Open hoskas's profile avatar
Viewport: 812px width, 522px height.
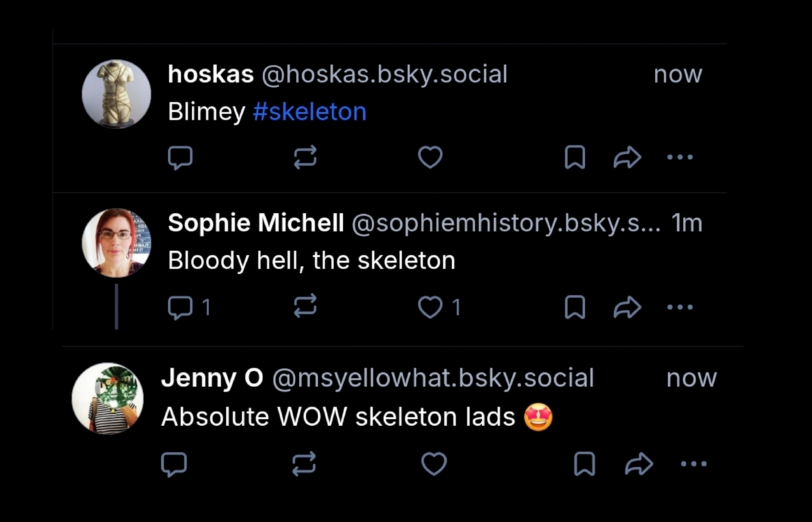[x=117, y=94]
